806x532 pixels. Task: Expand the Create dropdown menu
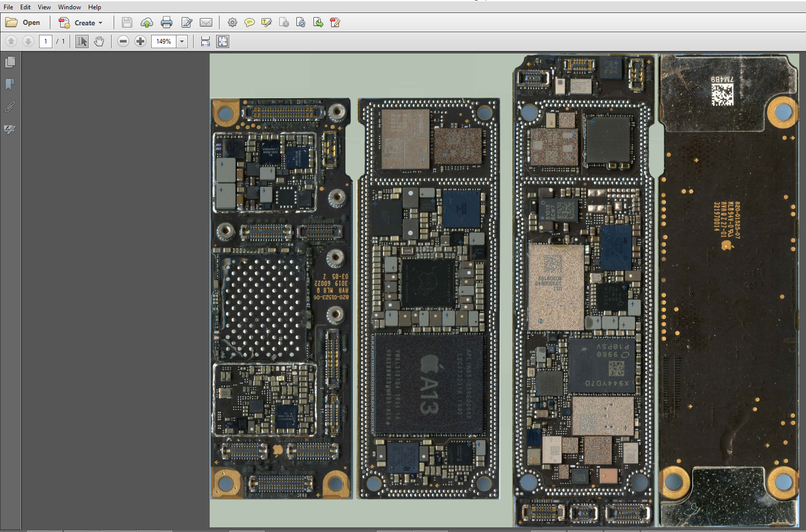100,23
